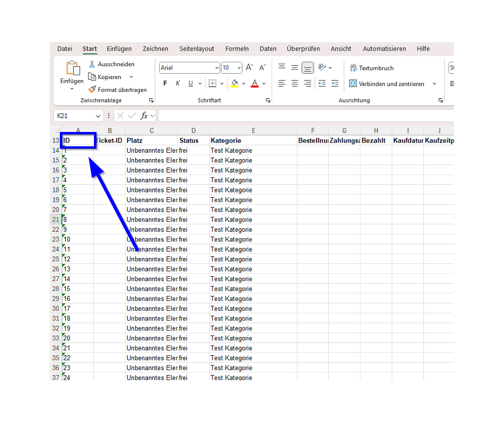Click Verbinden und zentrieren button

tap(387, 84)
